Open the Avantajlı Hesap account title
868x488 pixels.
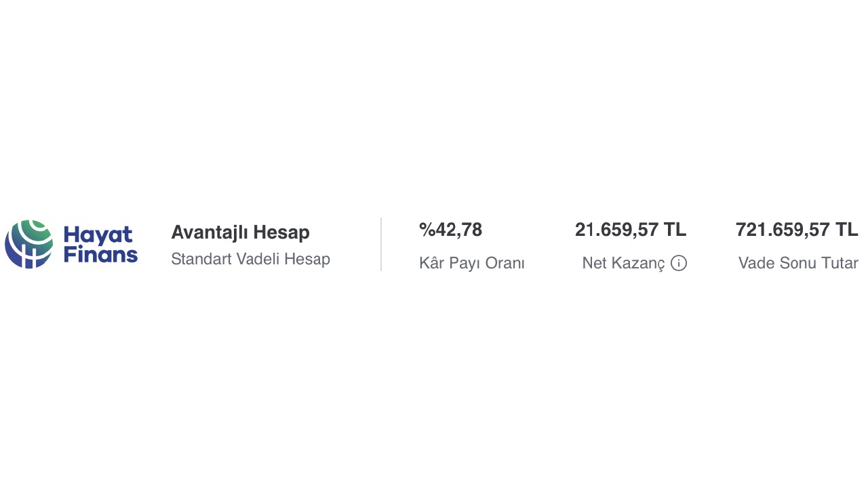(x=240, y=232)
